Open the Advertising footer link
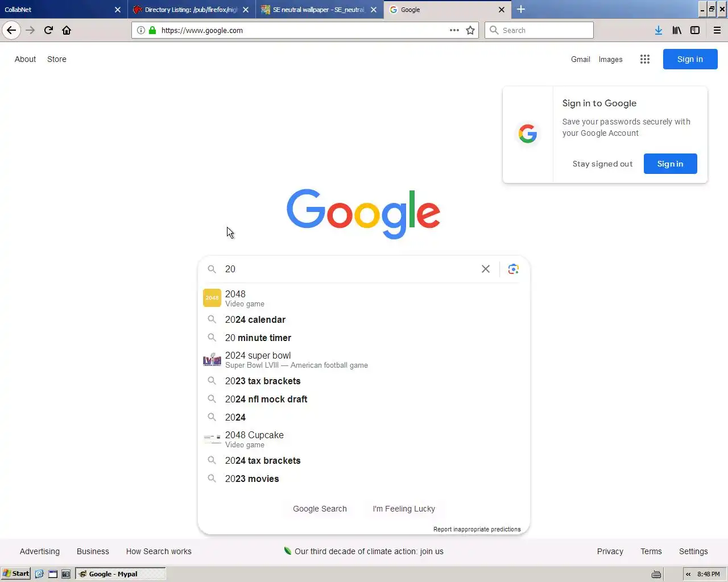Screen dimensions: 728x582 click(x=40, y=551)
